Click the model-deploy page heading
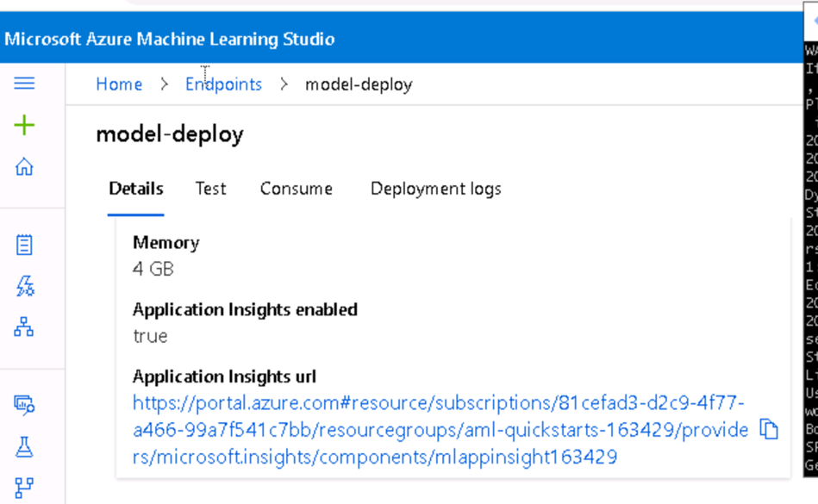818x504 pixels. pos(170,135)
